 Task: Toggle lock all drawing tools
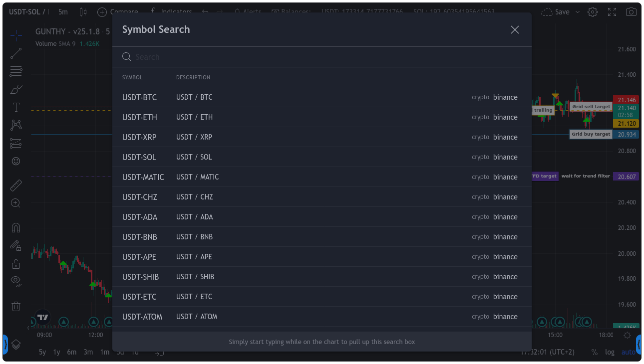coord(16,264)
